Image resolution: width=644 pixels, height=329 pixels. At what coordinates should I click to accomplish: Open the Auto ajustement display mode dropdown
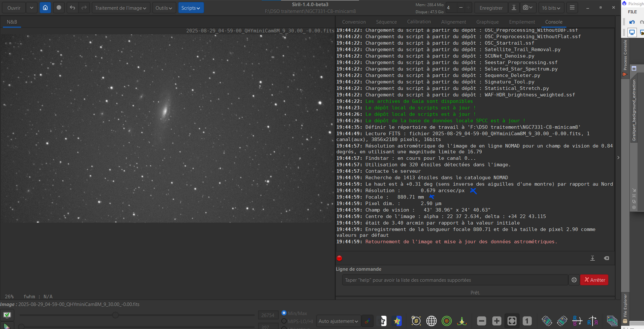(x=338, y=321)
